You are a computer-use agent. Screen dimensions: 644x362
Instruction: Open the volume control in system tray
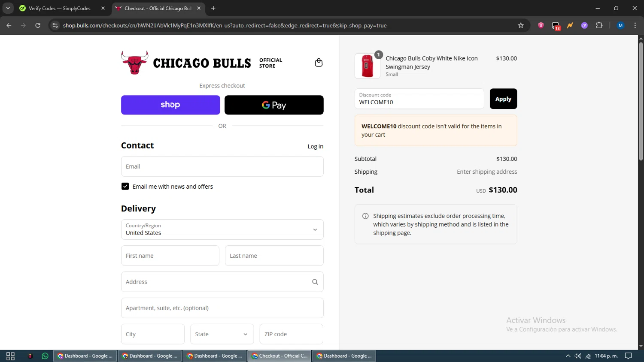tap(578, 356)
